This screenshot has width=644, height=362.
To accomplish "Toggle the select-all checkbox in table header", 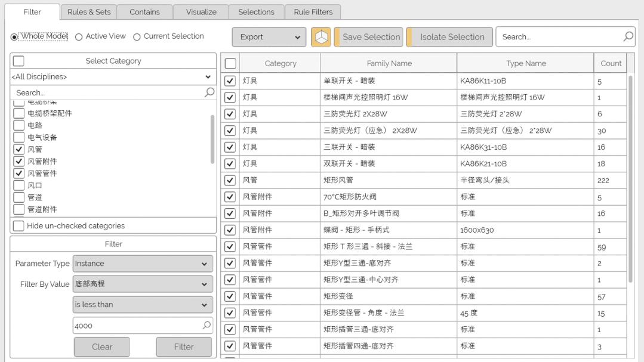I will point(230,63).
